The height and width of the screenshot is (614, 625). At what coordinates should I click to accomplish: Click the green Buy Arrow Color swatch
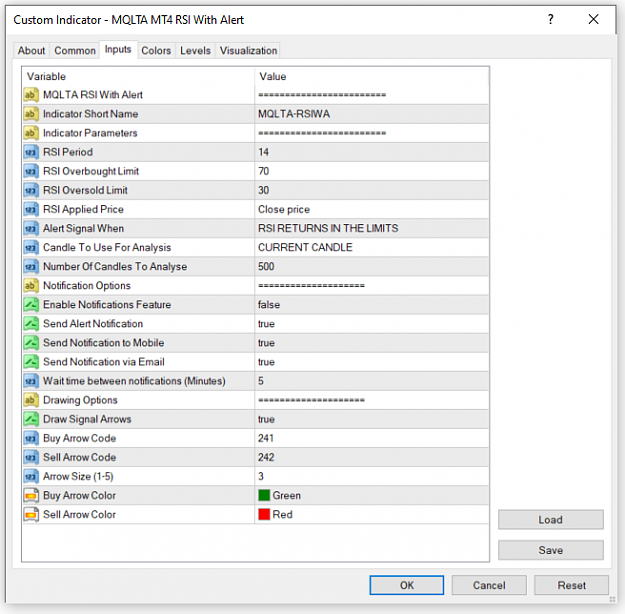point(264,496)
